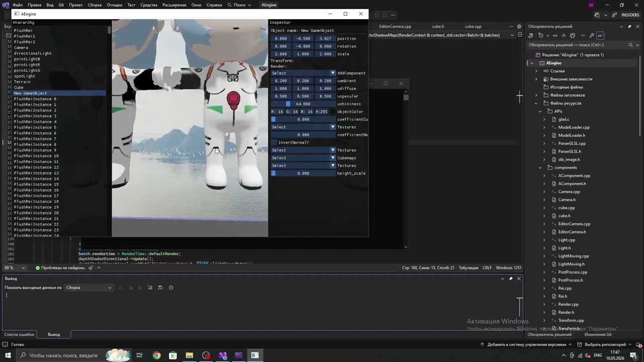This screenshot has height=362, width=644.
Task: Switch to the Изменения Git tab
Action: tap(598, 334)
